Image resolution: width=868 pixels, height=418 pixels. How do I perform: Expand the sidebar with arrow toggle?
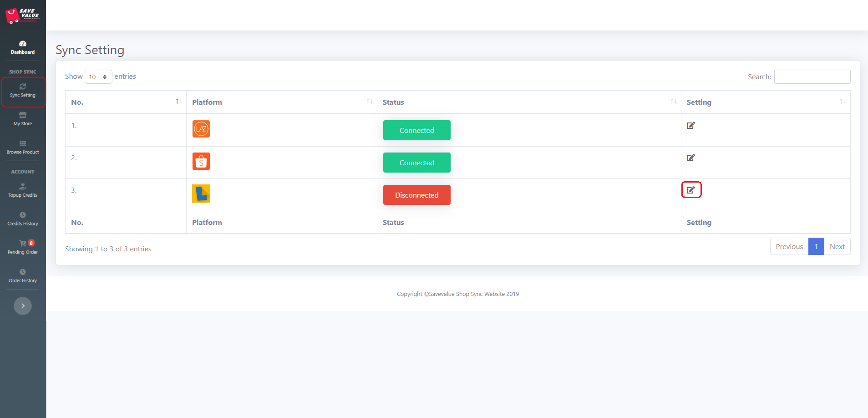click(x=23, y=306)
